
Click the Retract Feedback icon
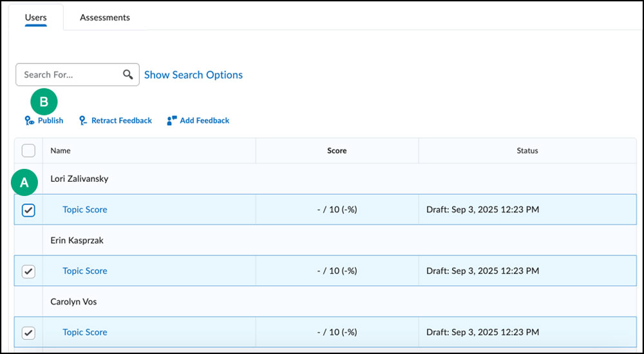click(83, 121)
